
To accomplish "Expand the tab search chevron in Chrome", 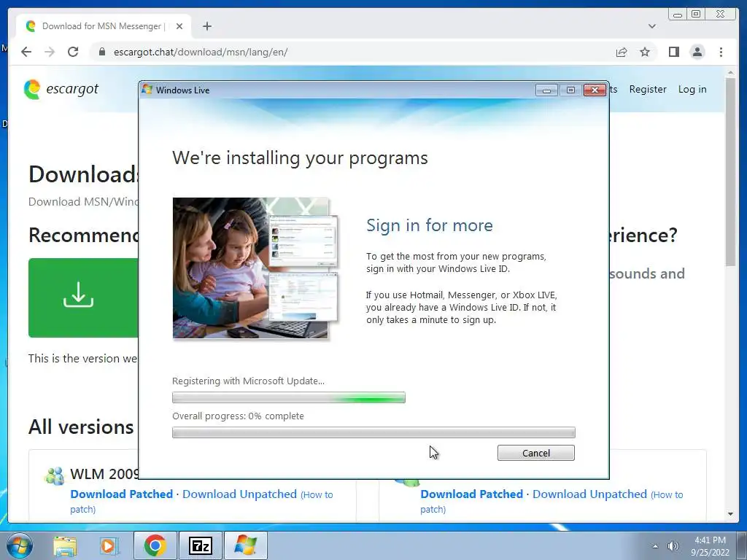I will coord(652,26).
